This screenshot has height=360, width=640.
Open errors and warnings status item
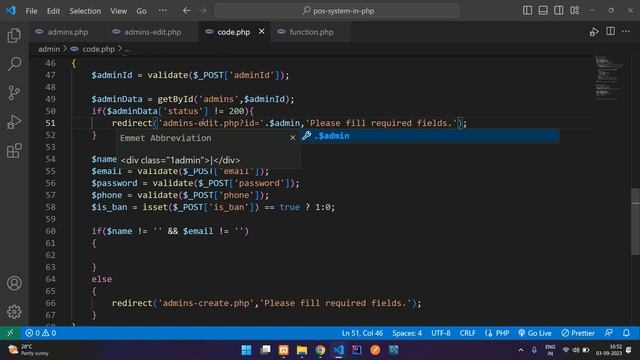[x=40, y=333]
